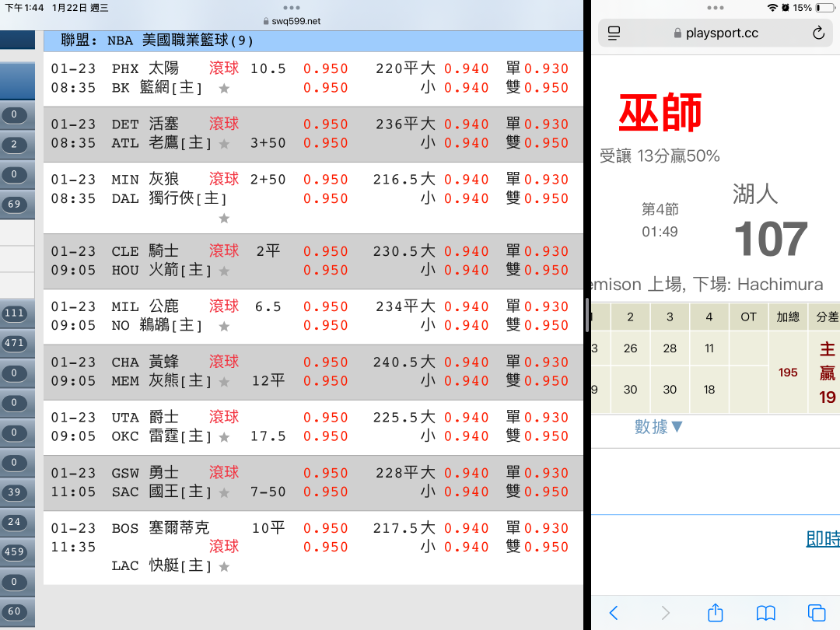Open 滾球 for CHA 黃蜂 game

(224, 362)
